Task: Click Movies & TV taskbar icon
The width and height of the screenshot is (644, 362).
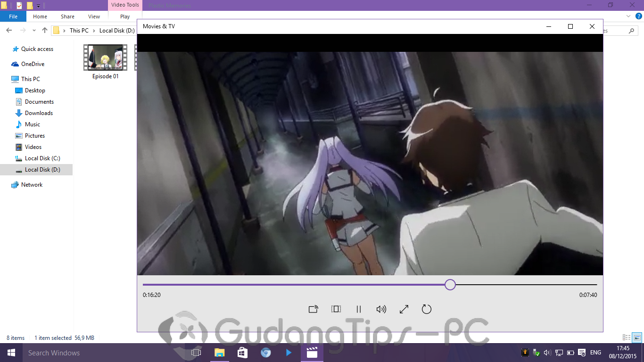Action: (312, 353)
